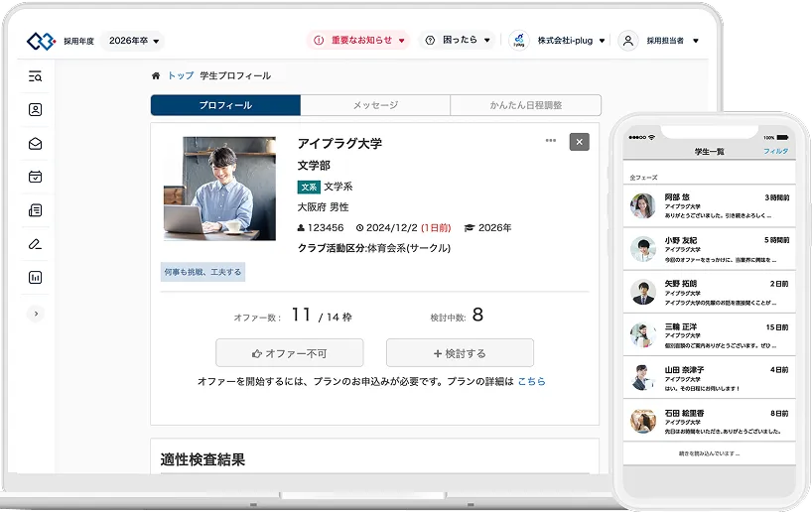Image resolution: width=812 pixels, height=512 pixels.
Task: Open the newspaper icon in sidebar
Action: [x=36, y=210]
